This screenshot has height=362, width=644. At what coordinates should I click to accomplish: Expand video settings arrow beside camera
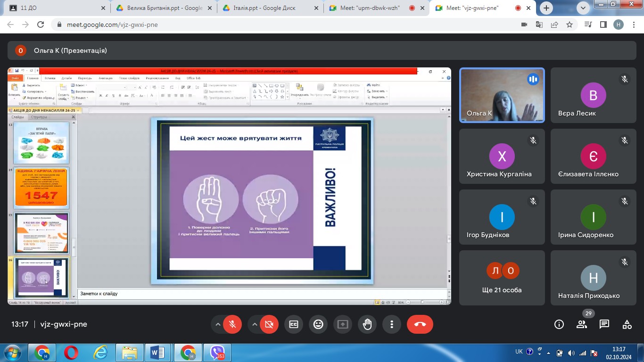coord(255,324)
